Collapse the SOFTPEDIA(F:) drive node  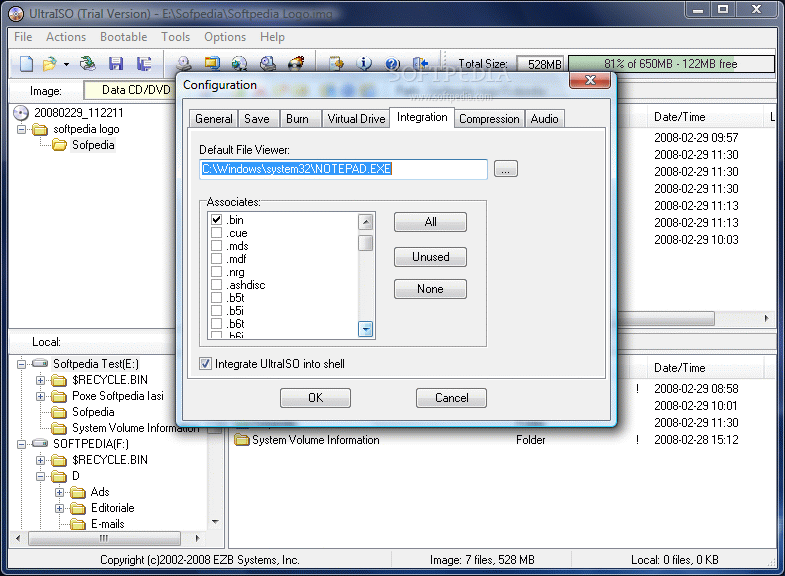(x=21, y=444)
